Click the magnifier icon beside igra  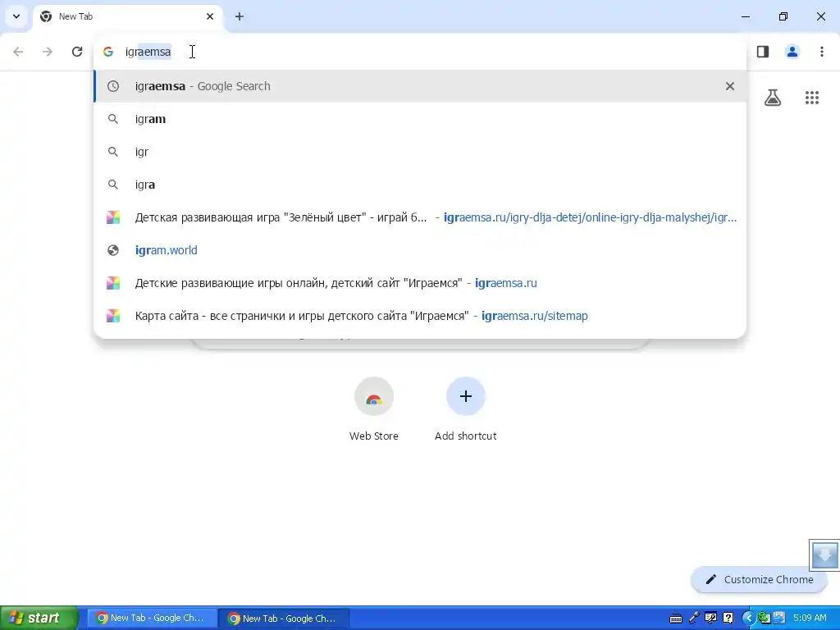(x=113, y=185)
